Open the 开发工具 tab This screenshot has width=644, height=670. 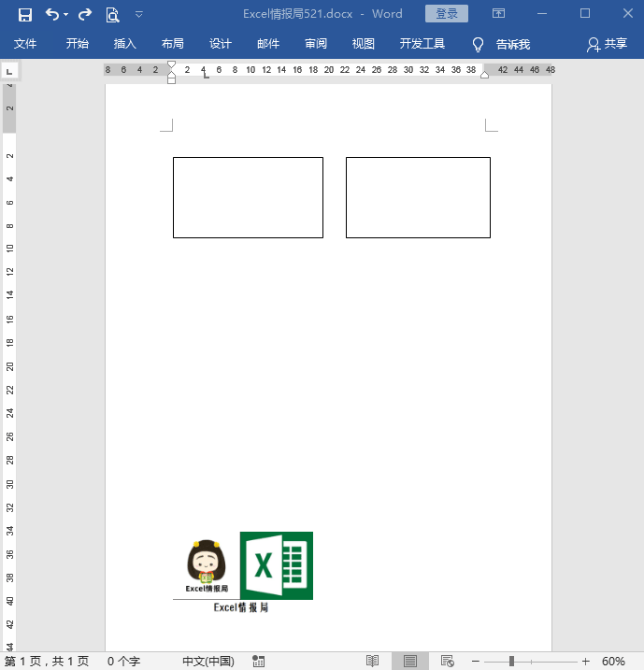click(x=422, y=44)
